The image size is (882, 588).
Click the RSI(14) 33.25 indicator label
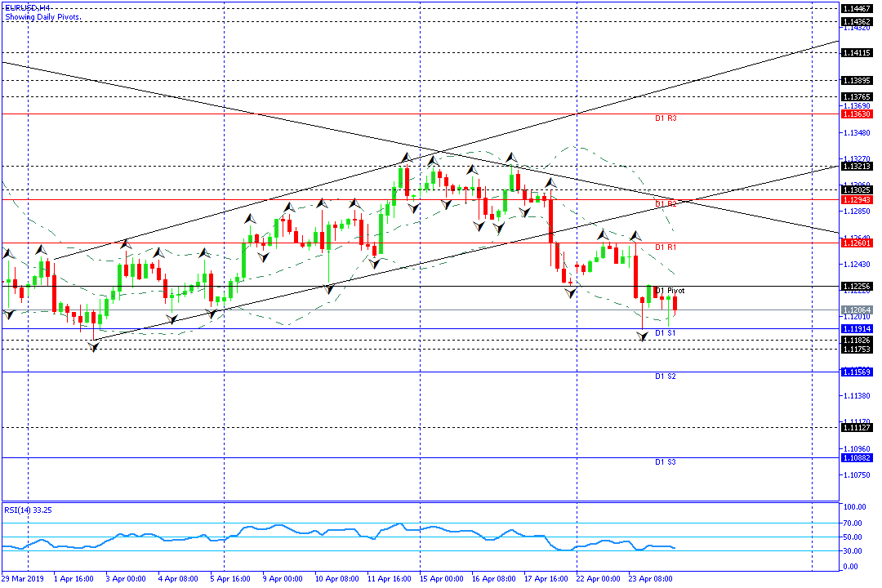click(28, 510)
